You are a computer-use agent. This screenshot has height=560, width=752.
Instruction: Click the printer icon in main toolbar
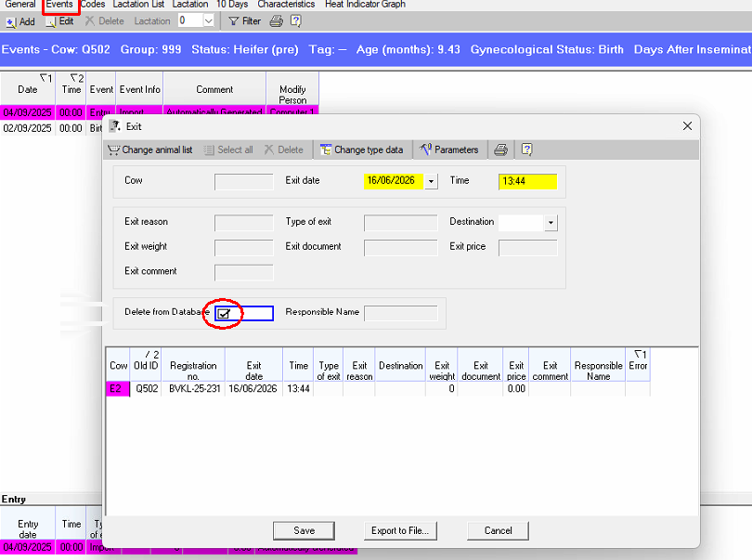(277, 21)
